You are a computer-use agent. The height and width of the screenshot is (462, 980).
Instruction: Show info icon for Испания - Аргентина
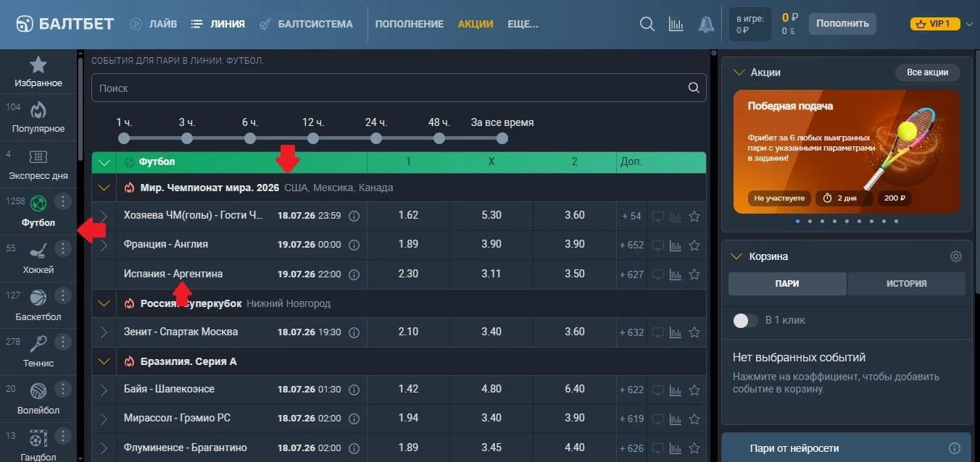354,274
